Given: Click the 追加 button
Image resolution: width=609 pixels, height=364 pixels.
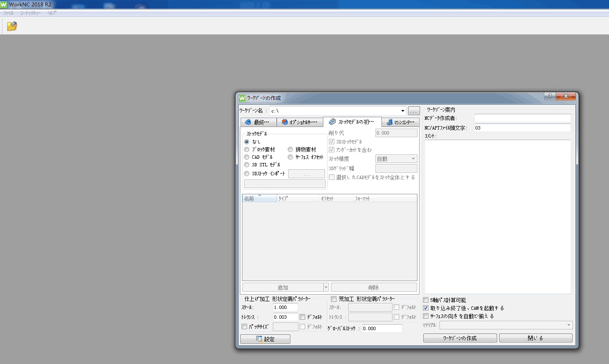Looking at the screenshot, I should tap(283, 287).
